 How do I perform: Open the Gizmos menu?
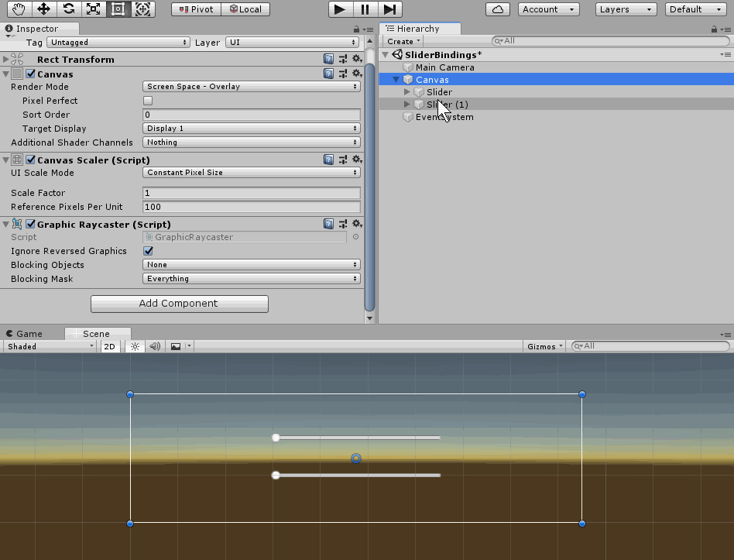point(544,346)
